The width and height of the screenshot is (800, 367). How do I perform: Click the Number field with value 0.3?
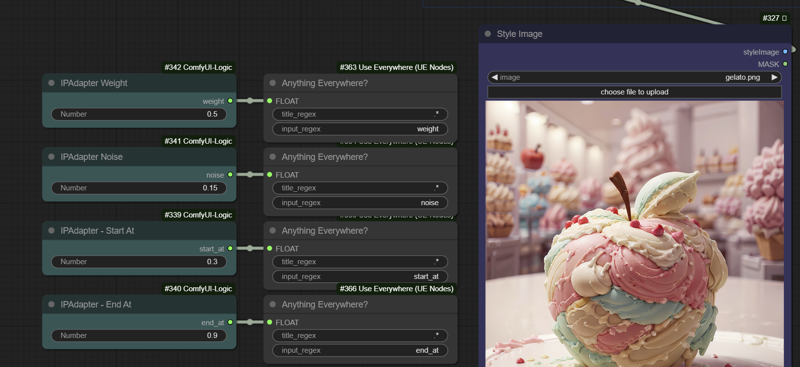tap(139, 262)
